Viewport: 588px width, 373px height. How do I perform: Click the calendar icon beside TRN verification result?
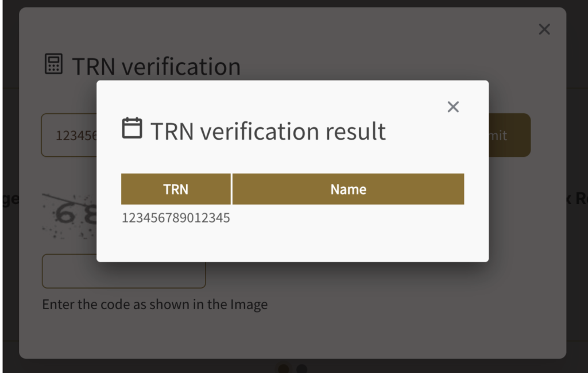tap(133, 130)
